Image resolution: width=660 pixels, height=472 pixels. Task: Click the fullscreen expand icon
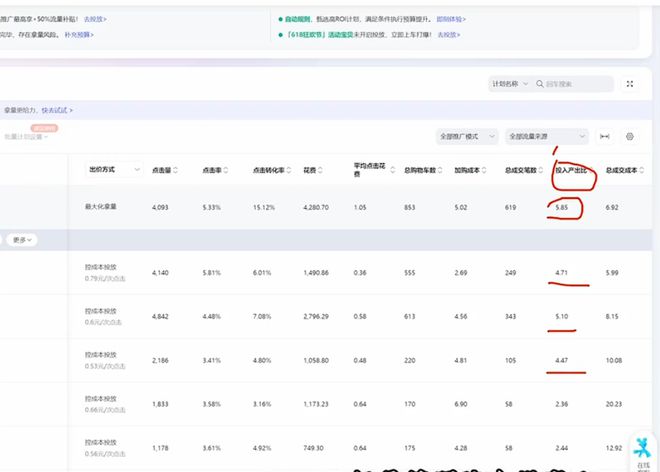click(630, 85)
